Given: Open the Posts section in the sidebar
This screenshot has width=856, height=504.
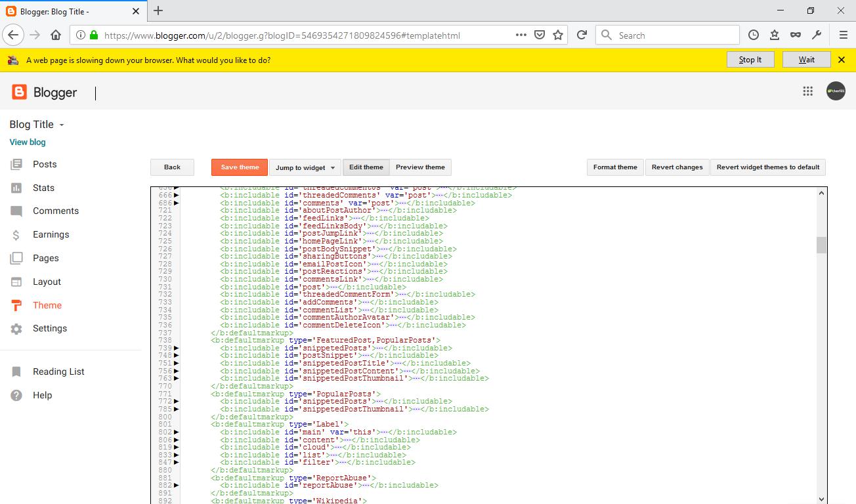Looking at the screenshot, I should click(45, 164).
